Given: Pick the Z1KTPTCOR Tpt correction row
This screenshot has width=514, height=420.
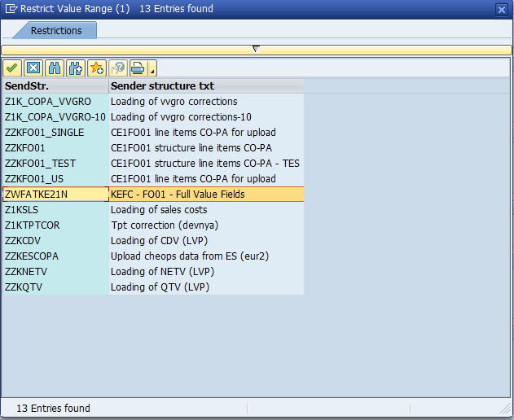Looking at the screenshot, I should [x=55, y=225].
